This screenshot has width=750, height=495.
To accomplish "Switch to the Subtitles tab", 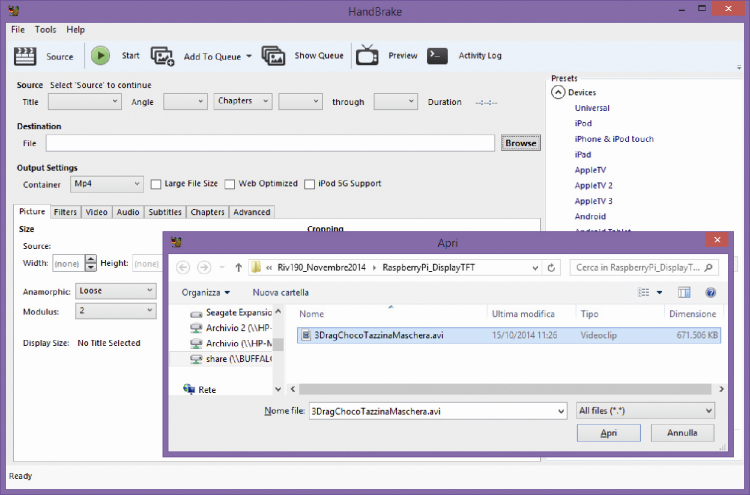I will [165, 212].
